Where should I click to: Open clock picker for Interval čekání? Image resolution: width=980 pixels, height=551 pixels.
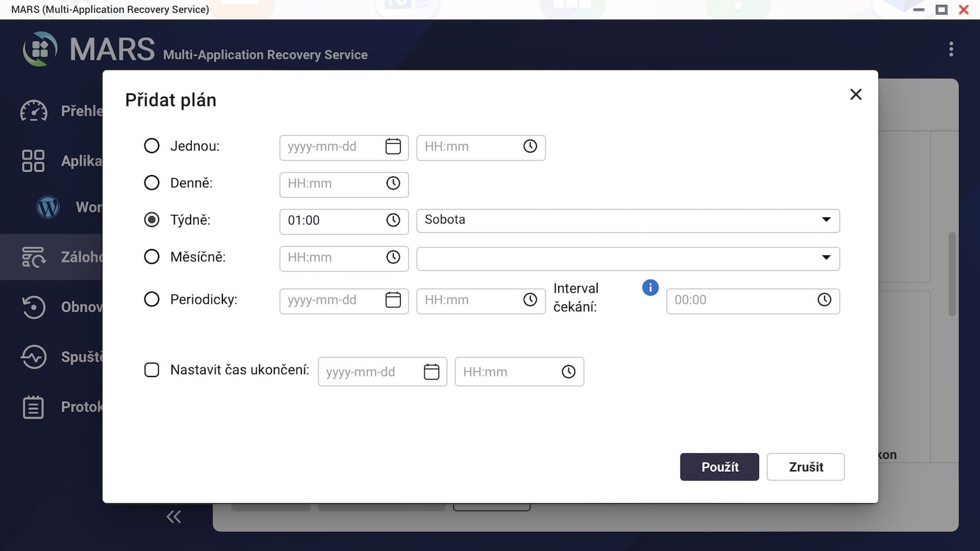[x=824, y=300]
